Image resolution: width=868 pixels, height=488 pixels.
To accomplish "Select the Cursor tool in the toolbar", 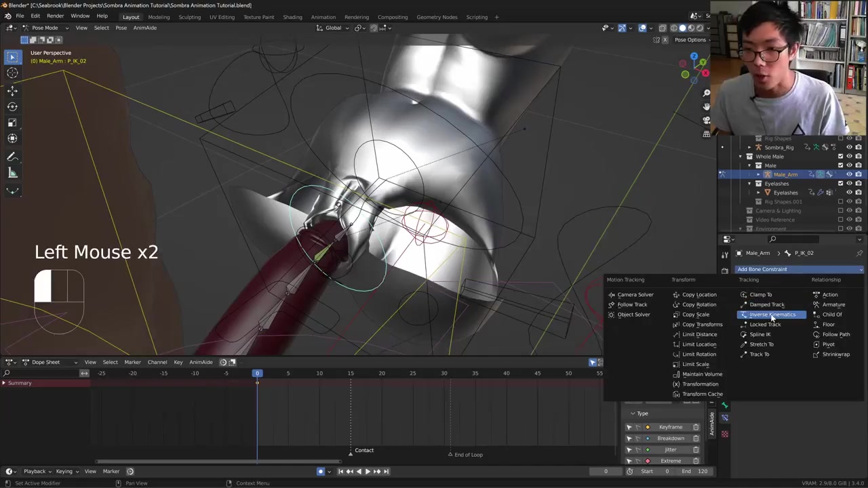I will click(12, 73).
